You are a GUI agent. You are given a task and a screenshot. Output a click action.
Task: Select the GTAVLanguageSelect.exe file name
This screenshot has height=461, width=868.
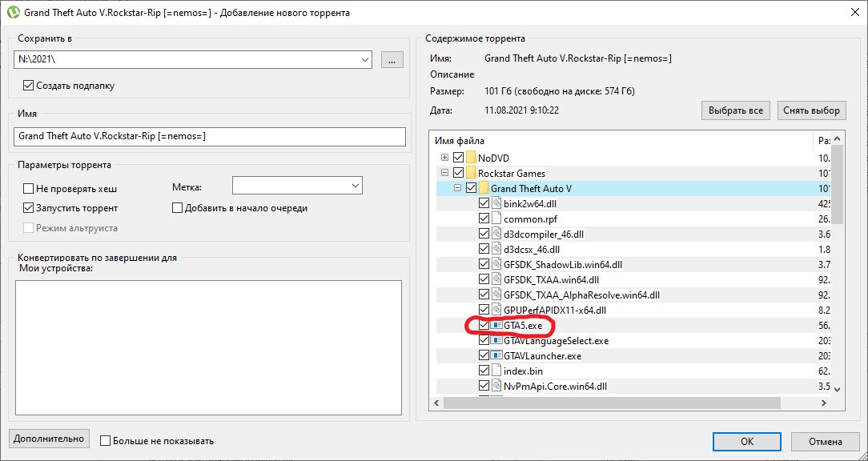pos(556,341)
